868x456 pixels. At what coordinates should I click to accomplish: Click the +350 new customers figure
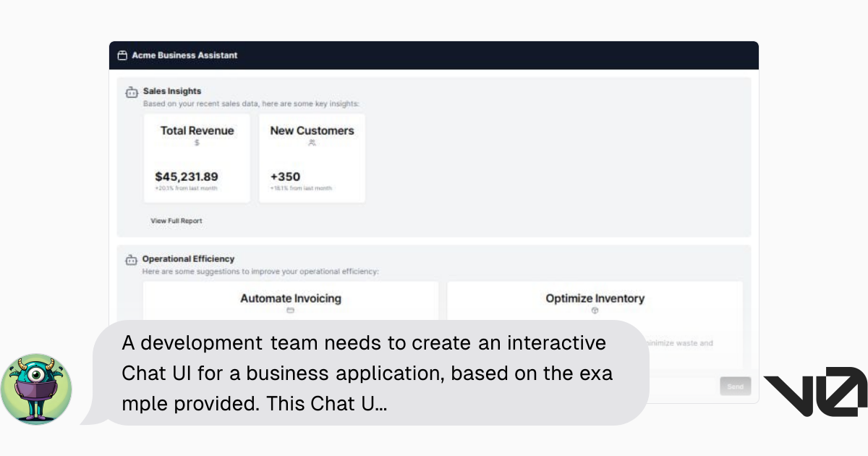285,177
